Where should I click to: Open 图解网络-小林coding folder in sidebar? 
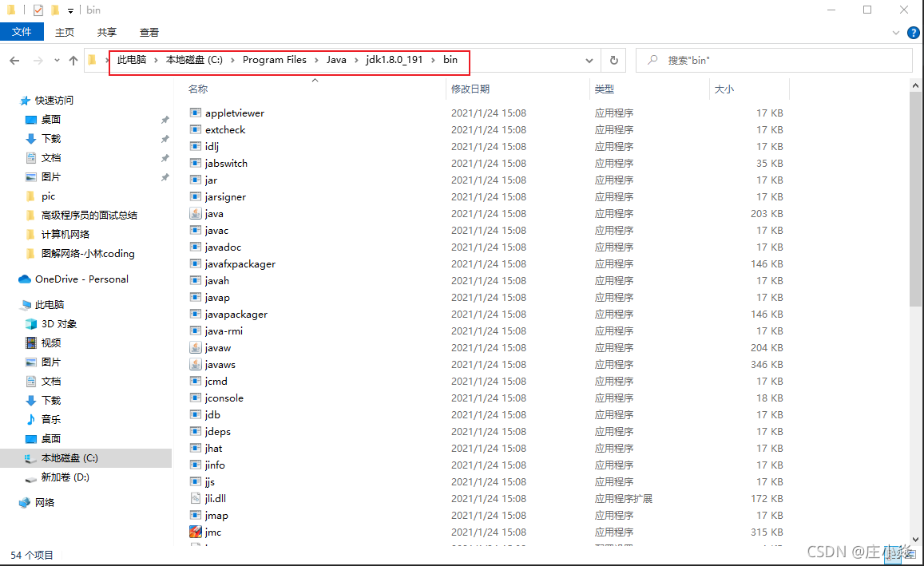coord(88,254)
